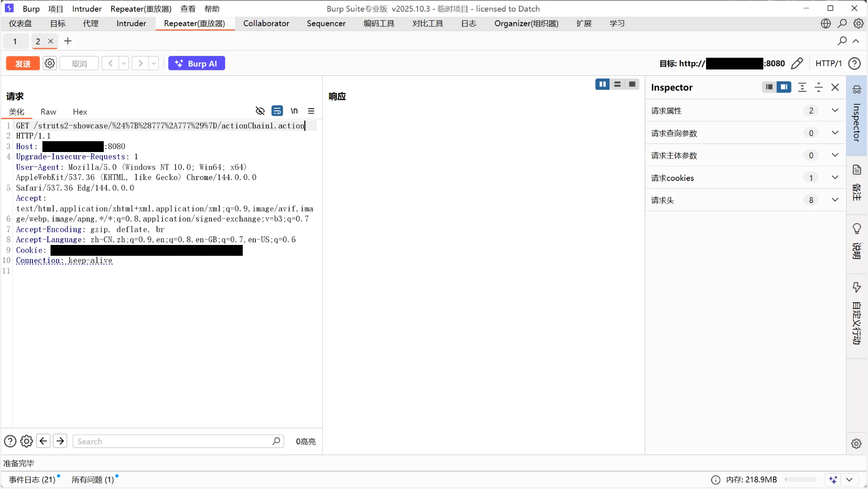Toggle show \n newline characters
Viewport: 868px width, 489px height.
[294, 111]
